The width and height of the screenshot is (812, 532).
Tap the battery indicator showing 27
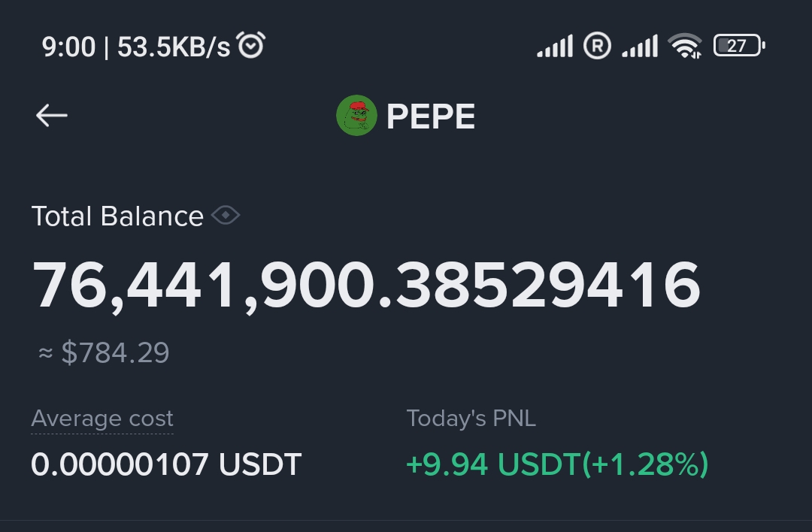[739, 46]
